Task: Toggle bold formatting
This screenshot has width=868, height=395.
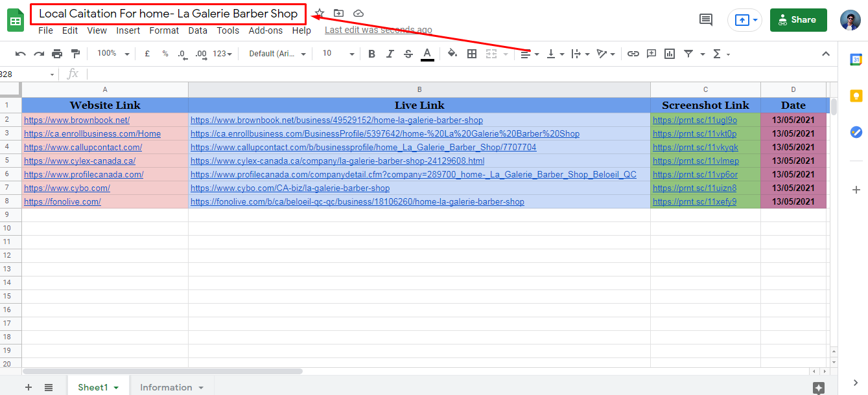Action: coord(371,54)
